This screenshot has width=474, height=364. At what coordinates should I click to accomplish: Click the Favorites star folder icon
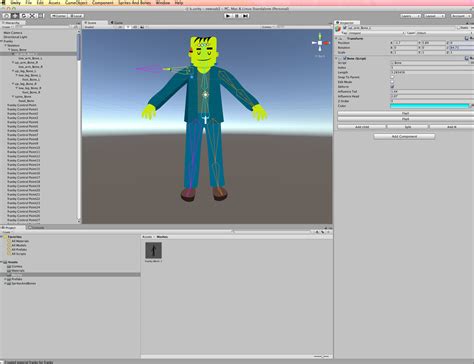point(5,237)
